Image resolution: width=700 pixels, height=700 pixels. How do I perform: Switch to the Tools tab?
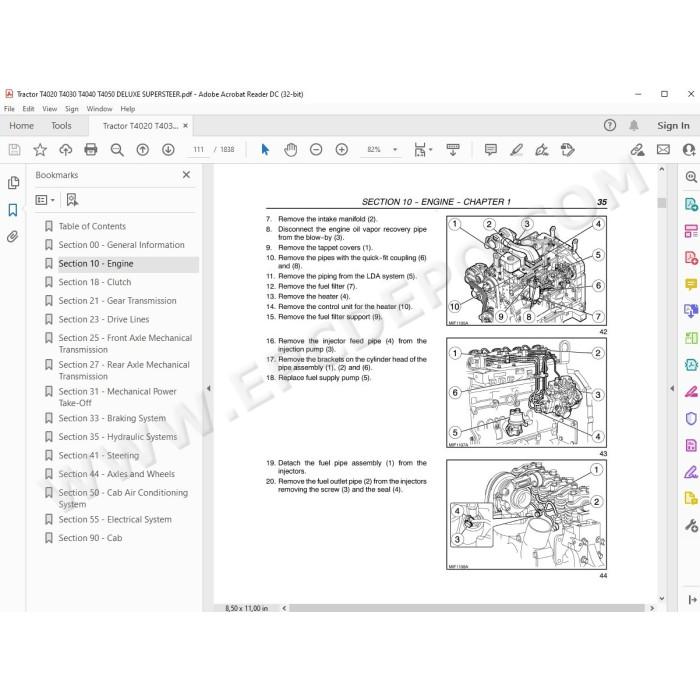[x=61, y=125]
